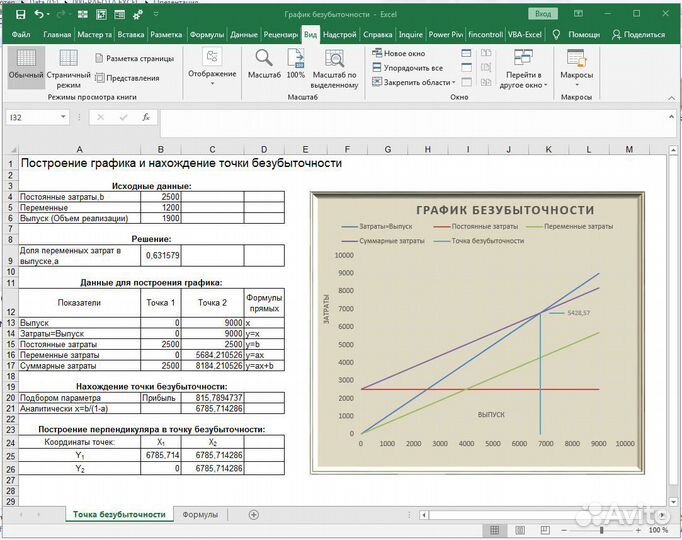Click the Insert Function fx icon
This screenshot has height=540, width=682.
146,117
